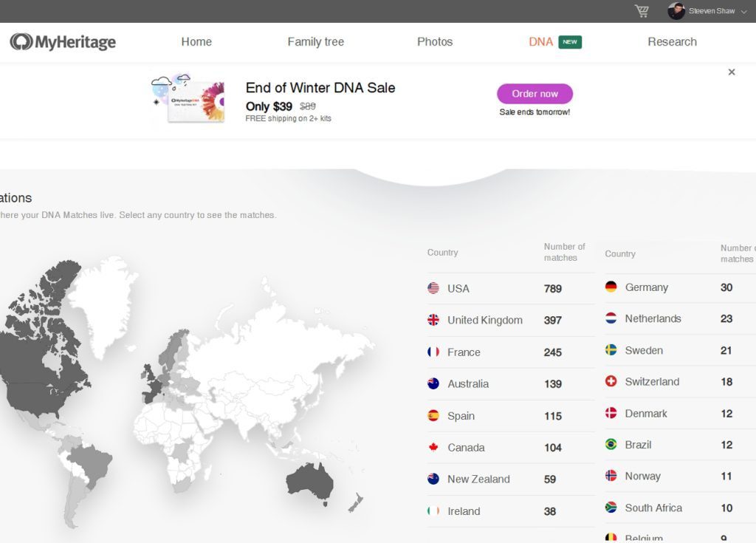
Task: Open the Research menu
Action: pyautogui.click(x=672, y=42)
